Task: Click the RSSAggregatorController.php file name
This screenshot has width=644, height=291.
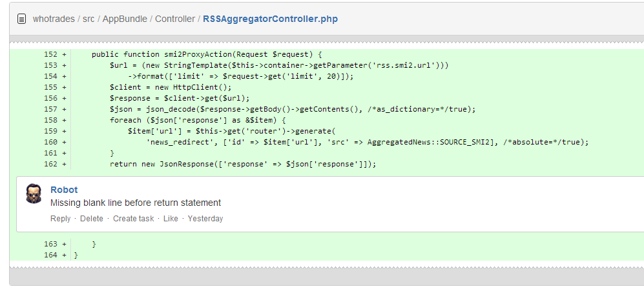Action: [270, 19]
